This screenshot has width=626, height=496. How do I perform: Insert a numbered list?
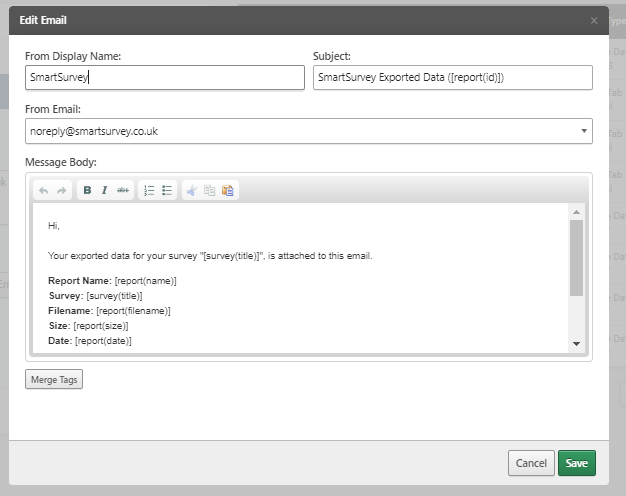pos(149,190)
